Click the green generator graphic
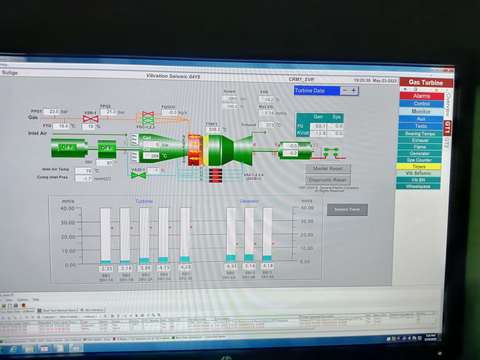480x360 pixels. [x=295, y=150]
